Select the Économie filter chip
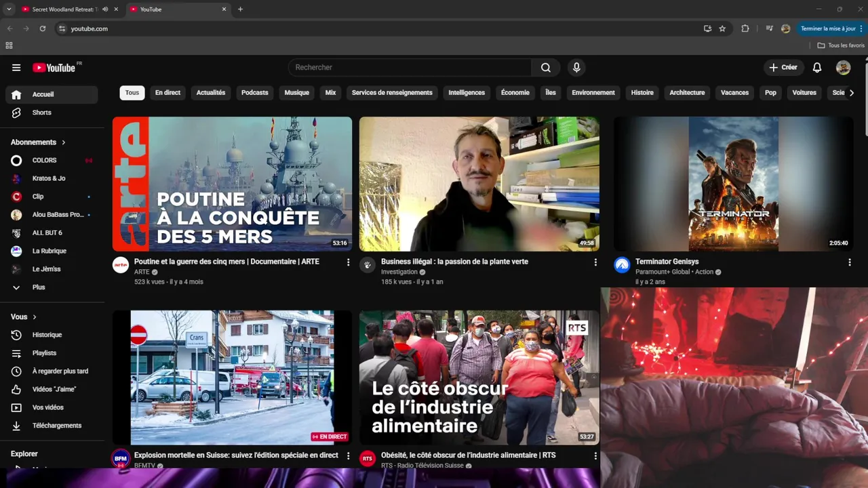 (x=515, y=93)
